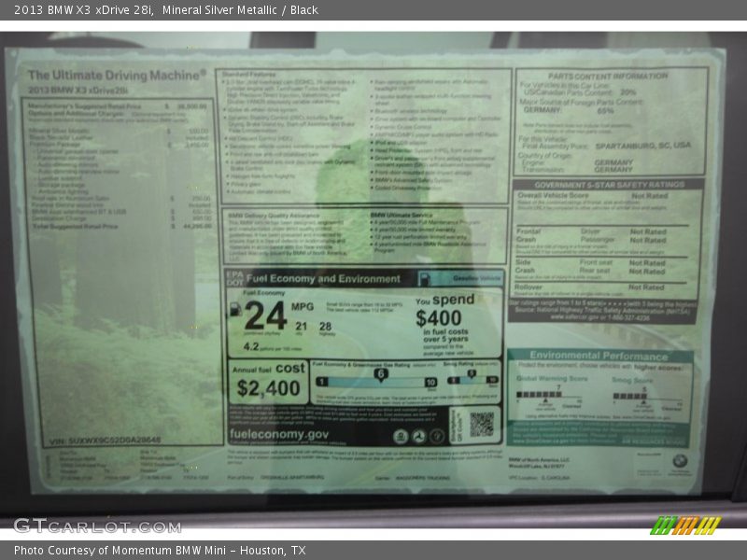Click the '$2,400' annual fuel cost
747x560 pixels.
[x=268, y=388]
